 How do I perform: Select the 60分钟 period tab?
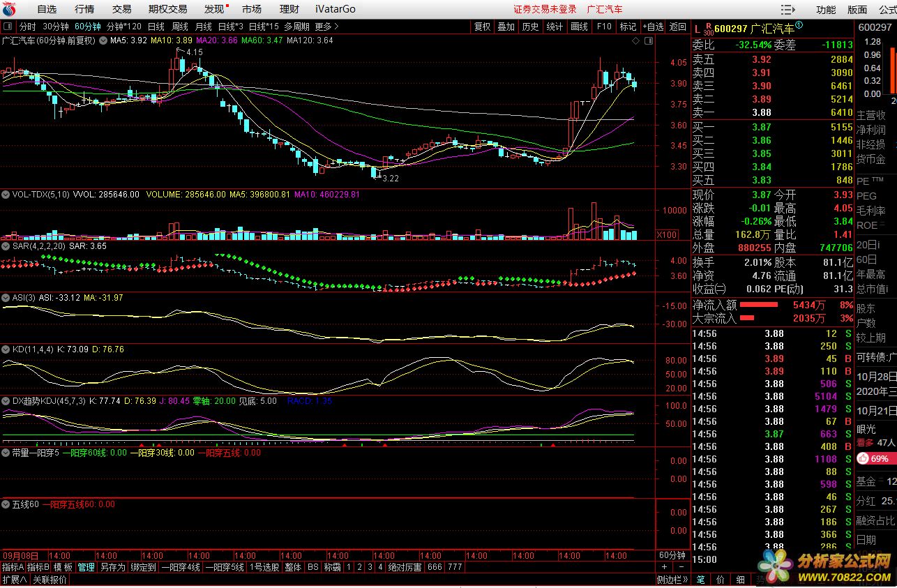pos(88,27)
